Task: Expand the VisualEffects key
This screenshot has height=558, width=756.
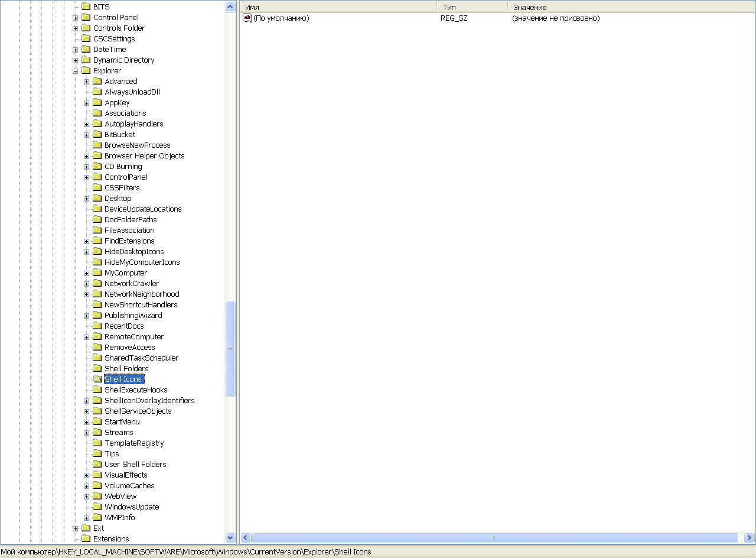Action: coord(87,475)
